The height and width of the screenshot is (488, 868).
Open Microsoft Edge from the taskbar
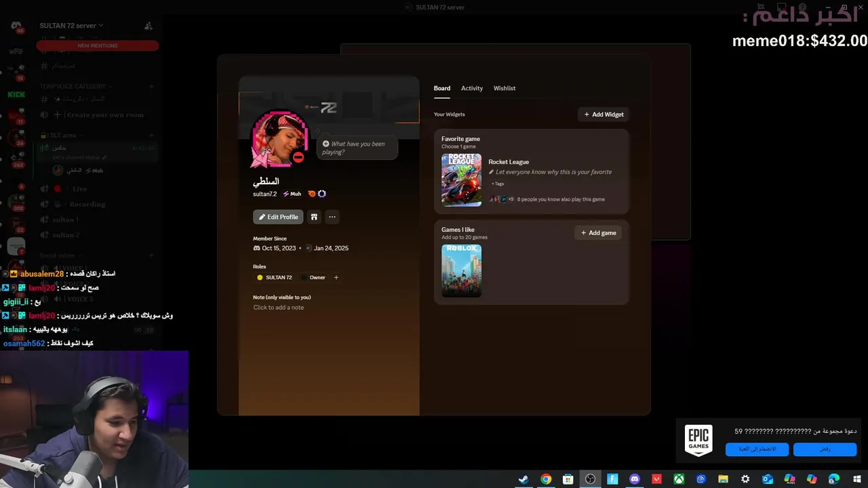(834, 479)
